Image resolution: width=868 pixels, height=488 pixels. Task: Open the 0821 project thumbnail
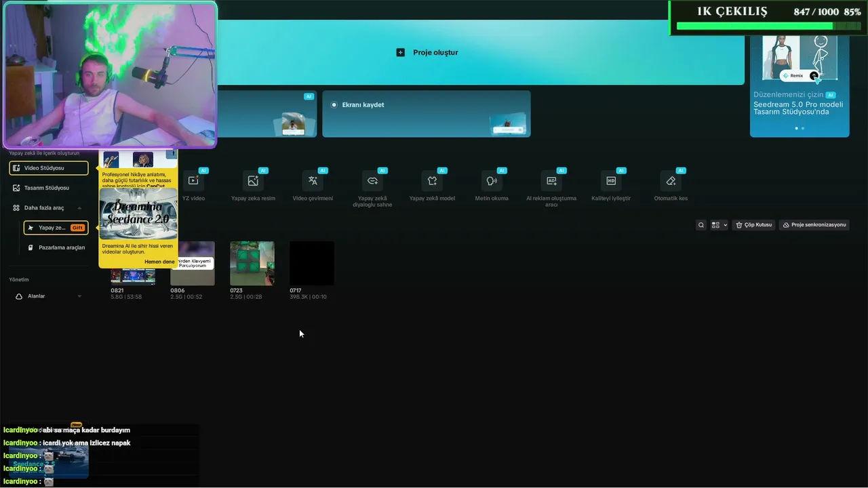click(x=133, y=277)
